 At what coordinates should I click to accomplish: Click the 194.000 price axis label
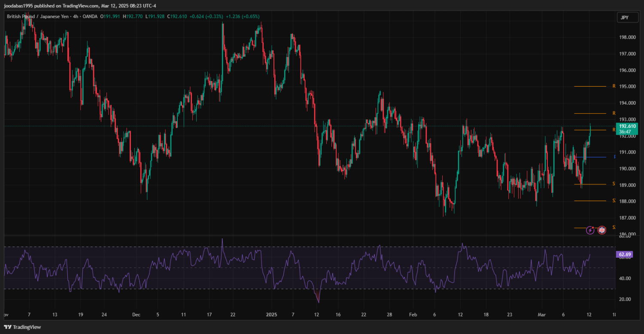click(x=627, y=103)
